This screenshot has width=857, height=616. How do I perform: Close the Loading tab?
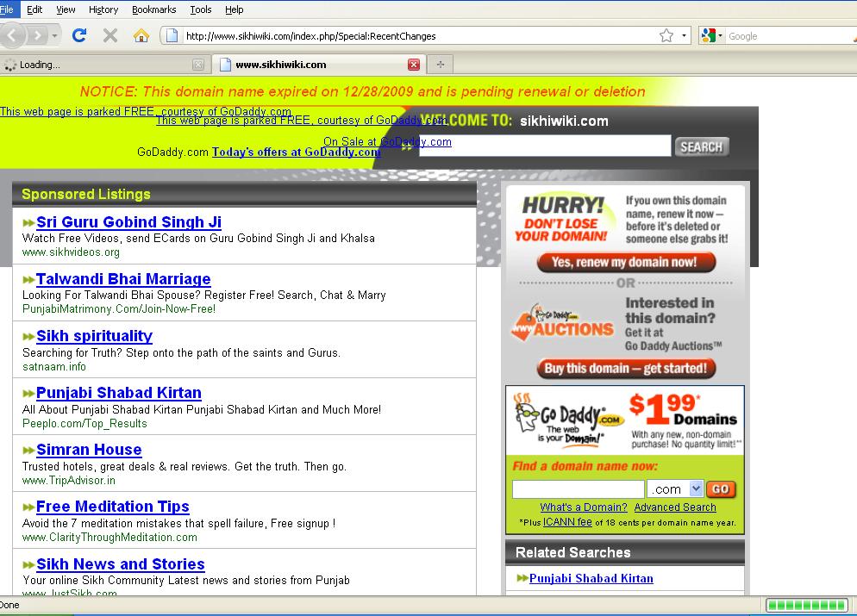point(198,65)
